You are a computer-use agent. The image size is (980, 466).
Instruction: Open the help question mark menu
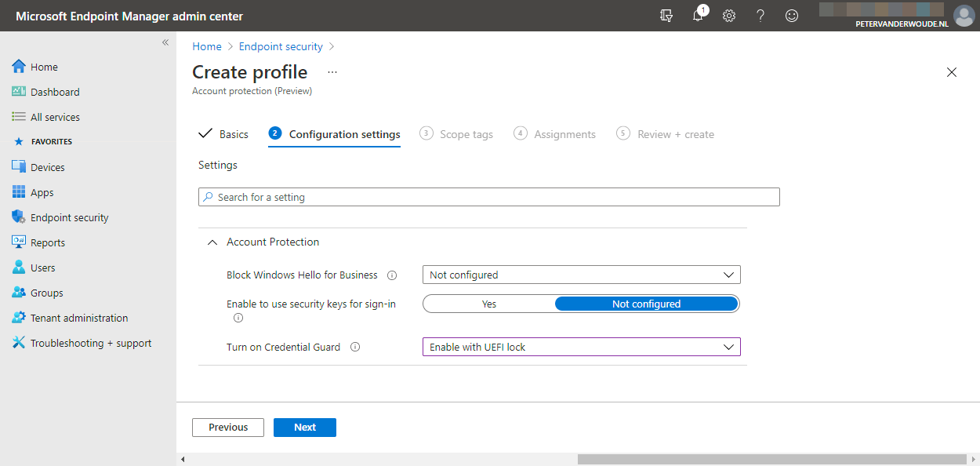[760, 16]
